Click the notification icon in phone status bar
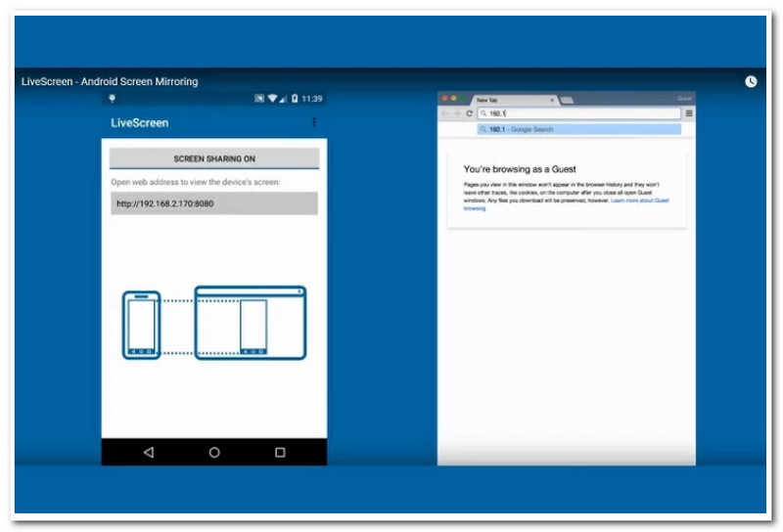 pyautogui.click(x=113, y=99)
